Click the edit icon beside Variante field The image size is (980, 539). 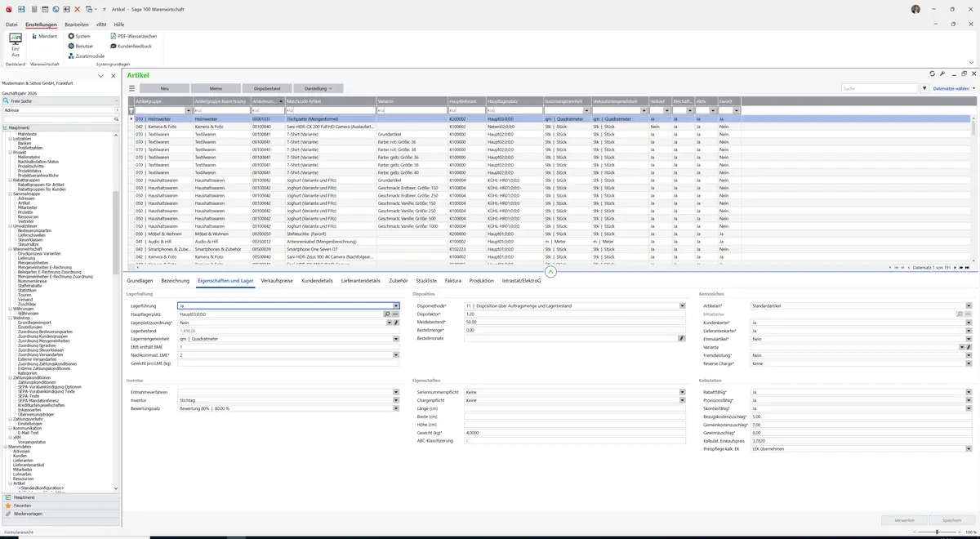pos(969,347)
